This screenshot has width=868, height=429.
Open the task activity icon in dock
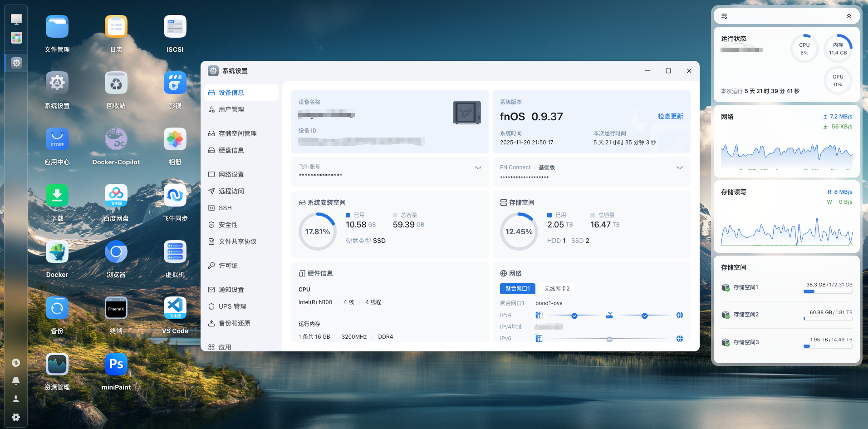point(16,363)
